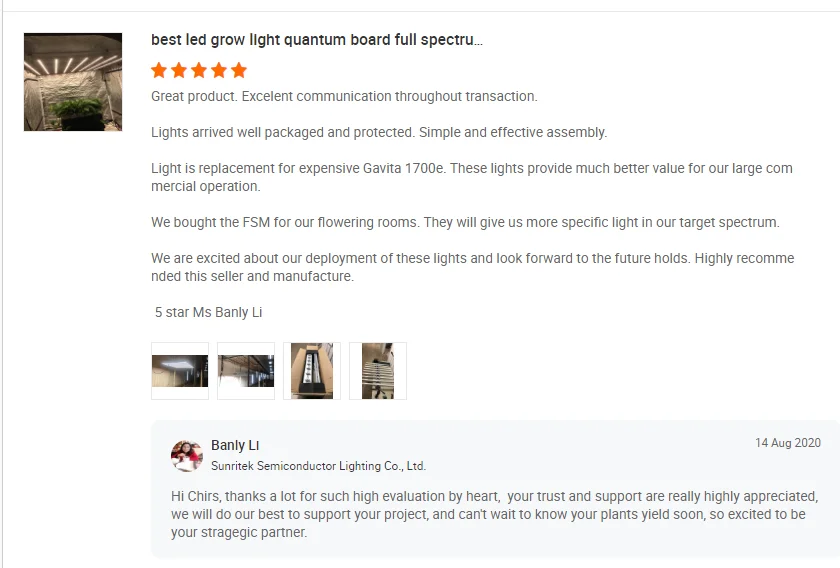Click the first orange rating star

[159, 70]
